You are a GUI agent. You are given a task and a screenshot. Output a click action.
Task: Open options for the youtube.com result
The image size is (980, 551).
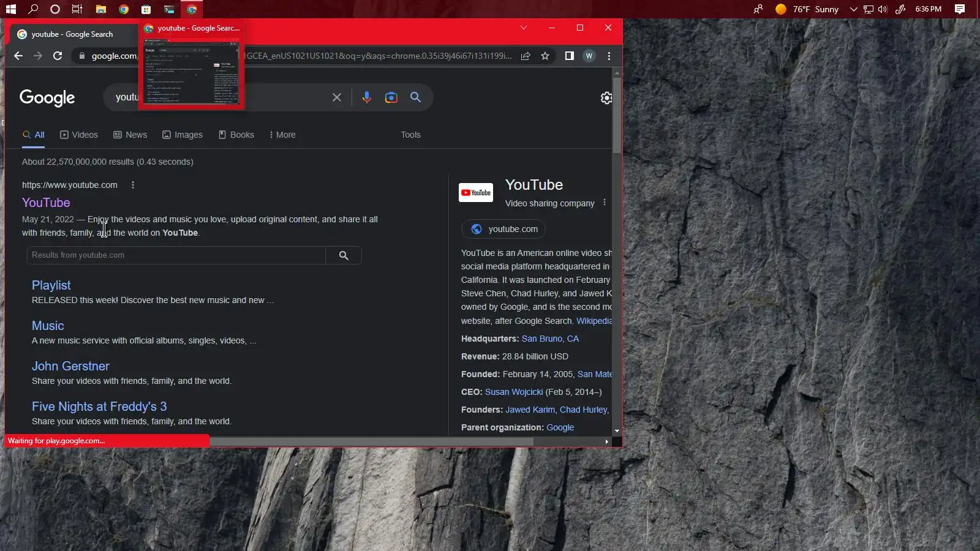[133, 185]
